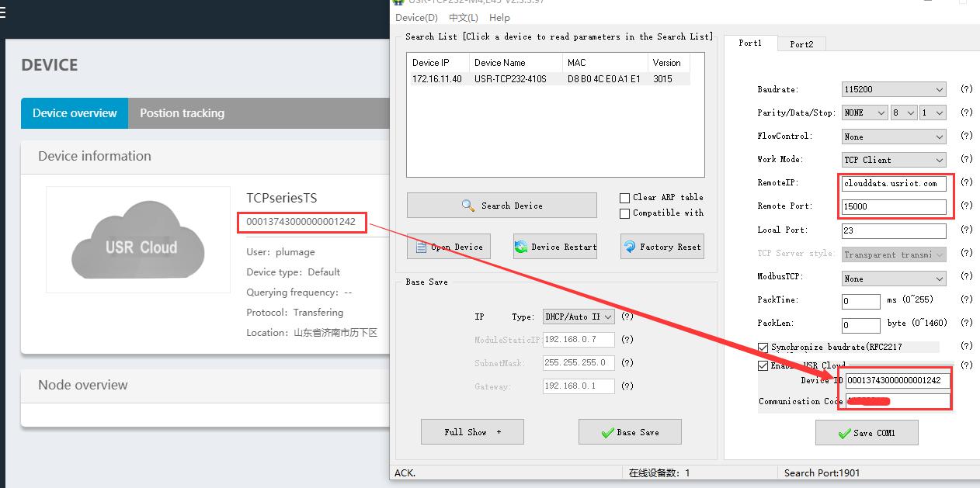Viewport: 980px width, 488px height.
Task: Open the ModbusTCP dropdown
Action: [894, 278]
